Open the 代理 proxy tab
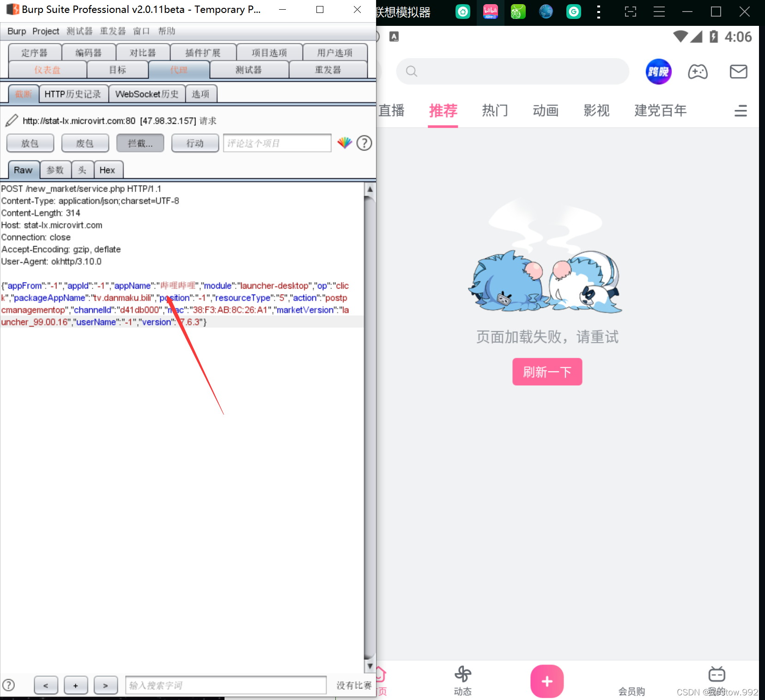The height and width of the screenshot is (700, 765). pyautogui.click(x=179, y=70)
